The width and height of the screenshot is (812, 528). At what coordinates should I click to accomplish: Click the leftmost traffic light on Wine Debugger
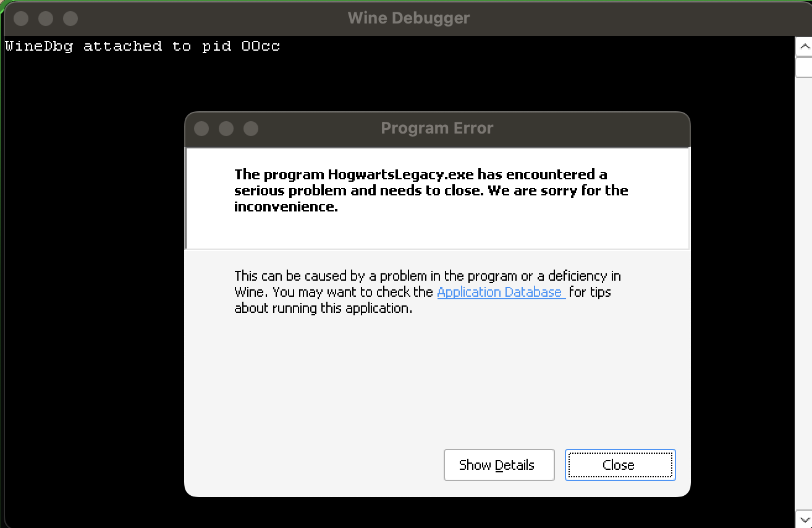pos(20,19)
